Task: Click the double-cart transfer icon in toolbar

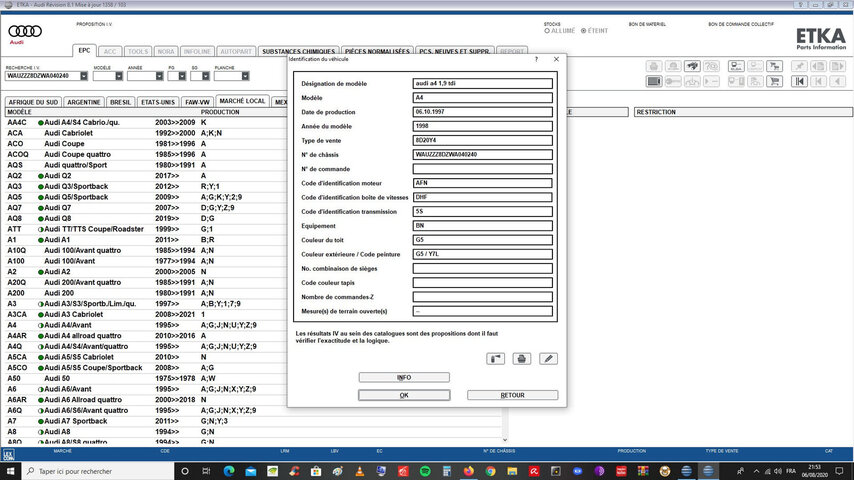Action: click(x=774, y=66)
